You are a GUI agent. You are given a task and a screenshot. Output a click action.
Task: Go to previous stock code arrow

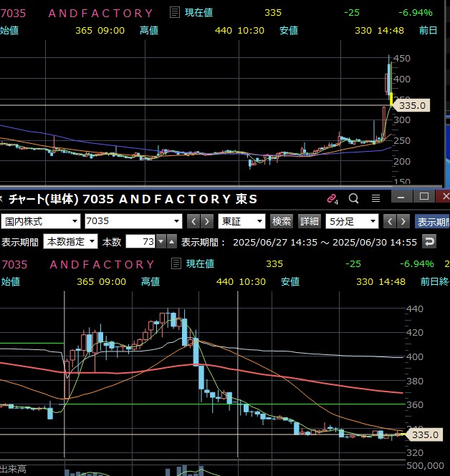pyautogui.click(x=193, y=221)
